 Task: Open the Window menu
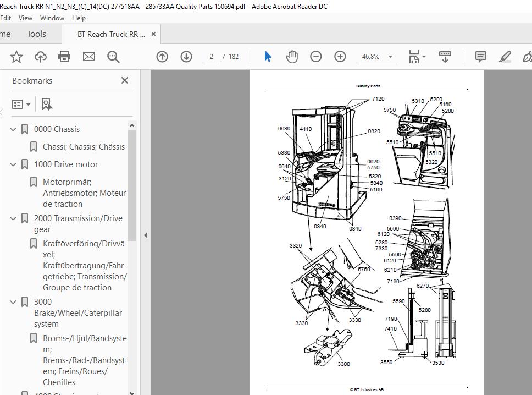coord(52,18)
